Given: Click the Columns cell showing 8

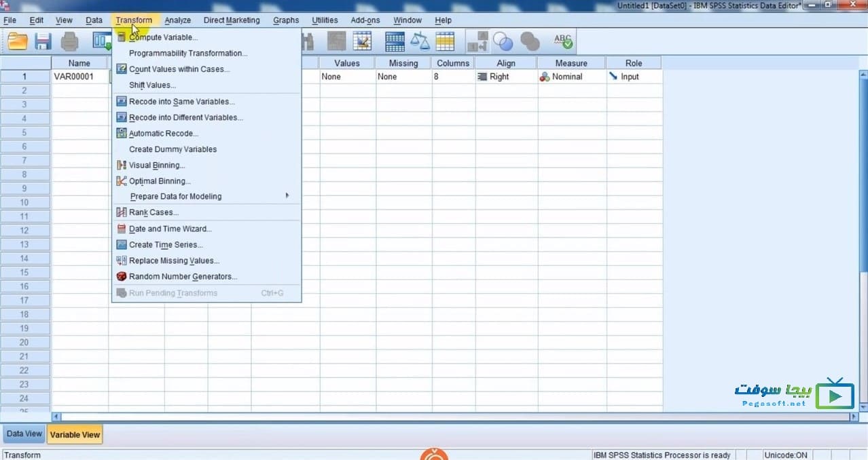Looking at the screenshot, I should tap(454, 77).
